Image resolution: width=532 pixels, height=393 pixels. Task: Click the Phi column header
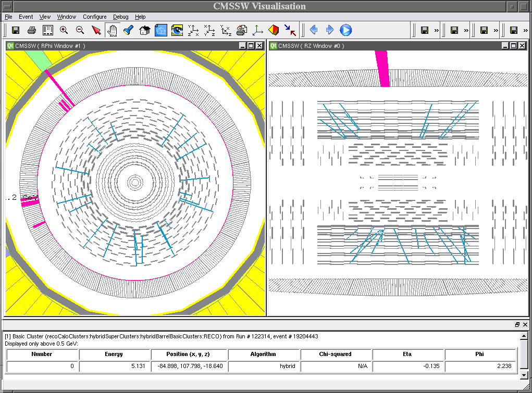pyautogui.click(x=480, y=354)
